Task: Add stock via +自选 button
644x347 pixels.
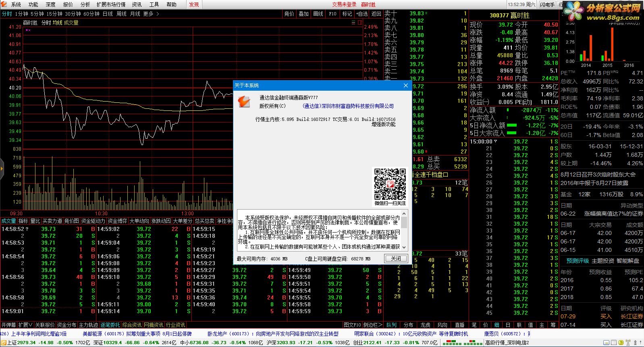Action: click(362, 14)
